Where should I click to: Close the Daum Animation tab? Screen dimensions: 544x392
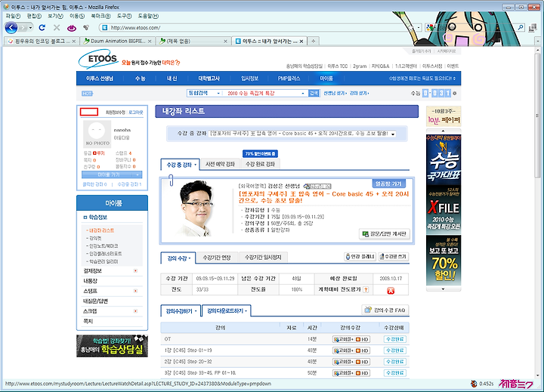coord(150,42)
